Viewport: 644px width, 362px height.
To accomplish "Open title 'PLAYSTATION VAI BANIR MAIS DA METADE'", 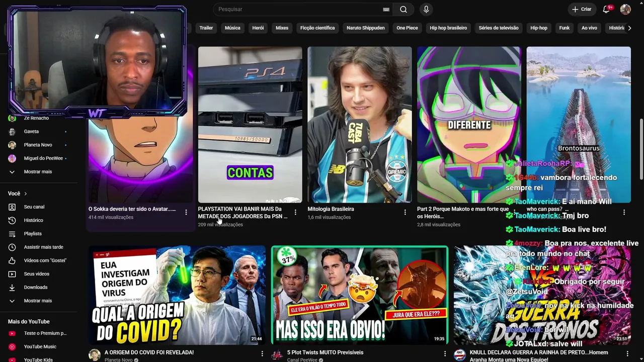I will coord(243,213).
